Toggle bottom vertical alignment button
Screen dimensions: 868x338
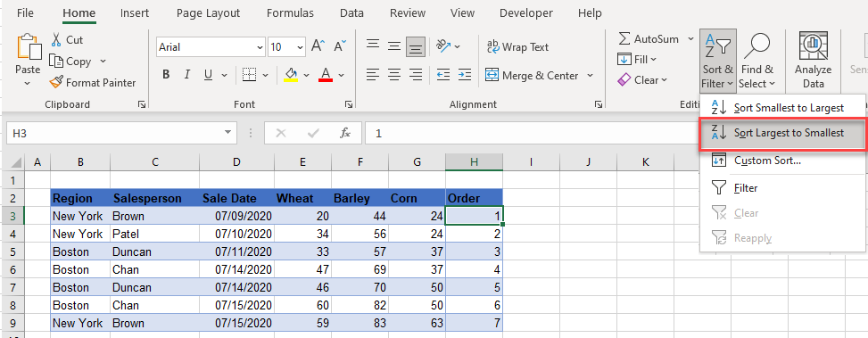(x=415, y=47)
